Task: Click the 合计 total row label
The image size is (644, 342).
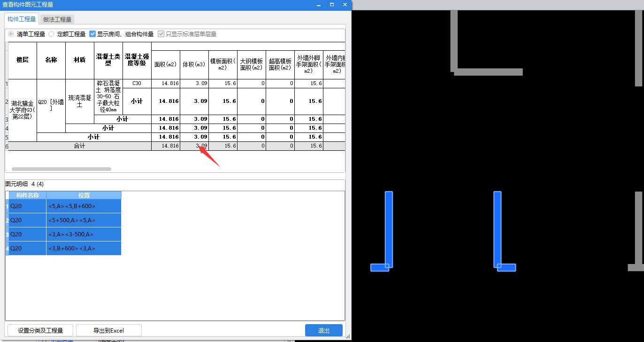Action: click(x=80, y=146)
